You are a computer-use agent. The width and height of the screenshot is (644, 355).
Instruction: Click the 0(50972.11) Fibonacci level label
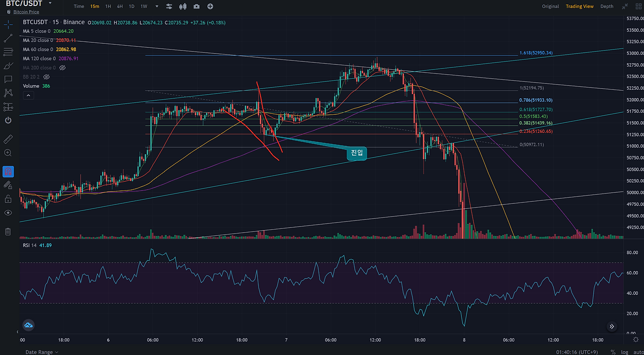pyautogui.click(x=532, y=145)
